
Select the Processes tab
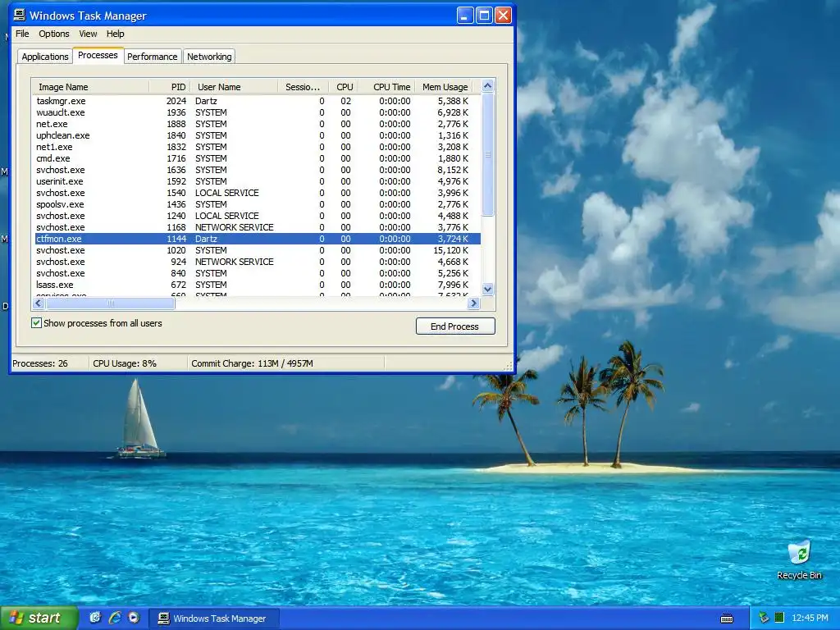(x=98, y=55)
